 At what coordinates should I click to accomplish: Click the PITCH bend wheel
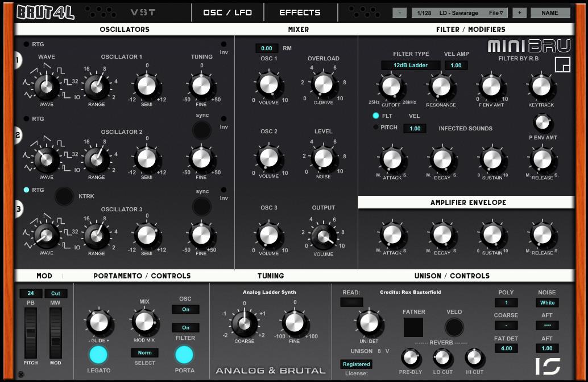[x=31, y=333]
